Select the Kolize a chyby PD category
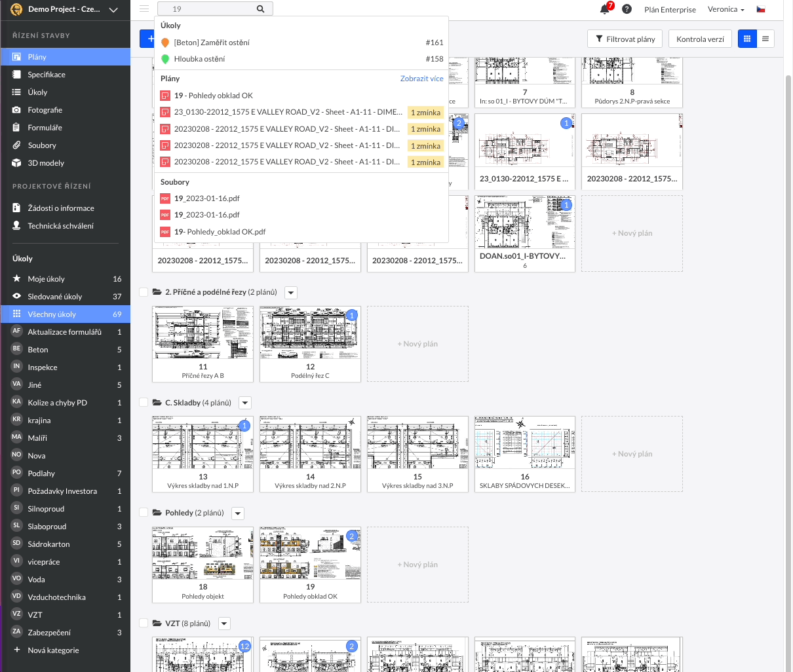793x672 pixels. click(x=65, y=403)
